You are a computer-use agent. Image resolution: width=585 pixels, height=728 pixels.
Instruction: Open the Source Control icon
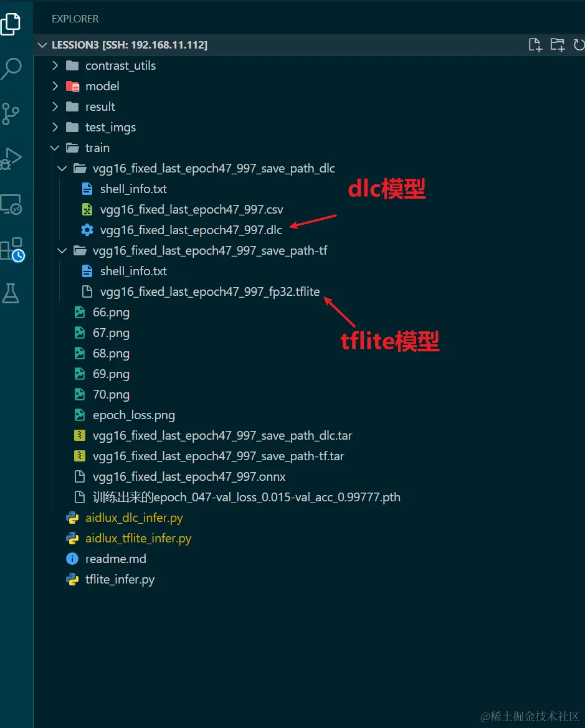click(x=10, y=114)
